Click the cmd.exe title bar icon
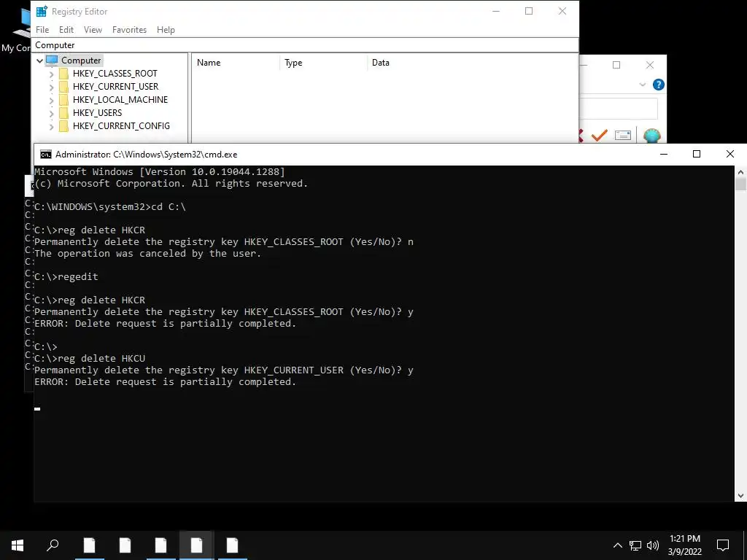Image resolution: width=747 pixels, height=560 pixels. [x=46, y=155]
